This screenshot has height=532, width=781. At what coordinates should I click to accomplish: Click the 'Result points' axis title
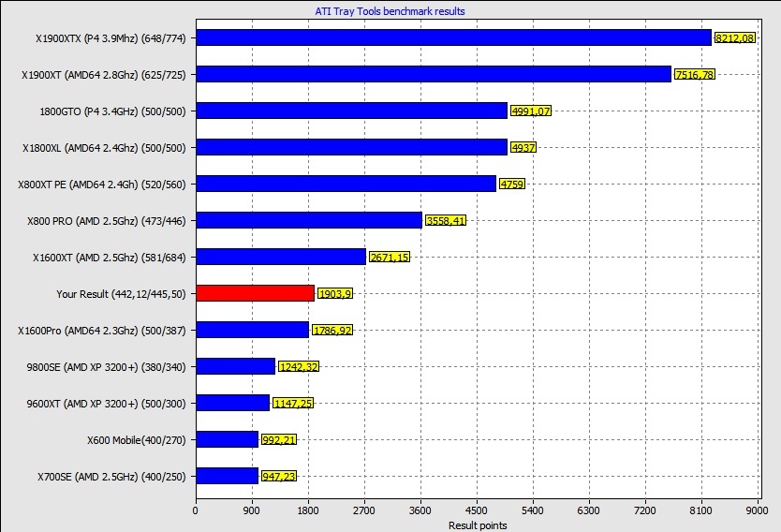tap(478, 525)
